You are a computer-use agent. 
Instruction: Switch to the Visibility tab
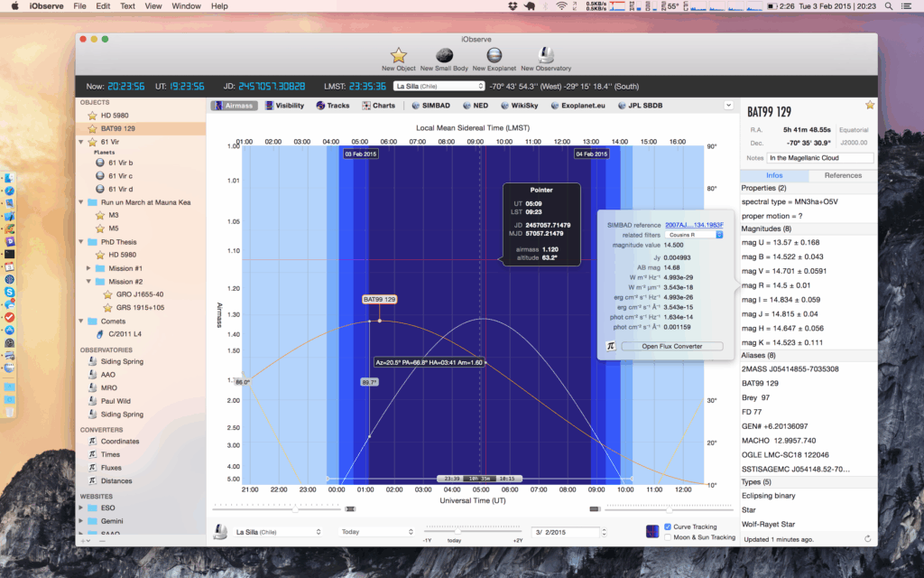point(284,106)
